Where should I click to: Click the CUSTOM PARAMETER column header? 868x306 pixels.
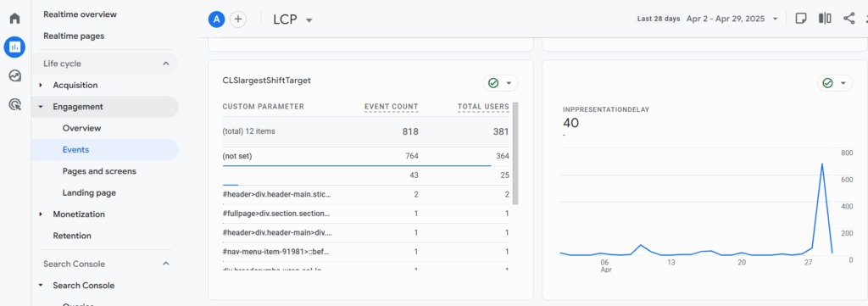tap(263, 107)
